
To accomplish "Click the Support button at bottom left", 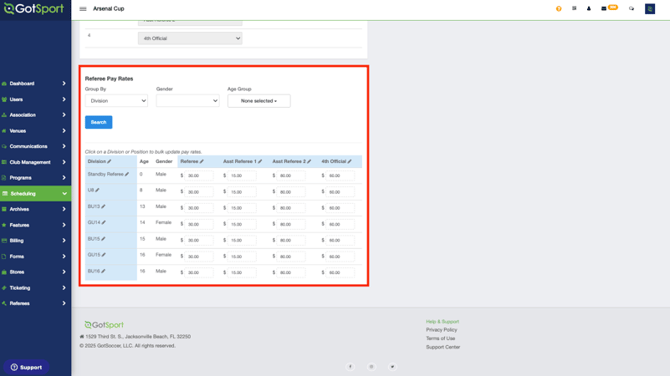I will (x=26, y=367).
